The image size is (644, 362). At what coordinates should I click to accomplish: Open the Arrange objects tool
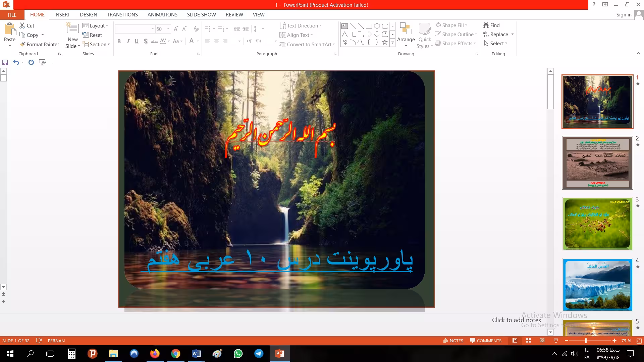tap(406, 34)
